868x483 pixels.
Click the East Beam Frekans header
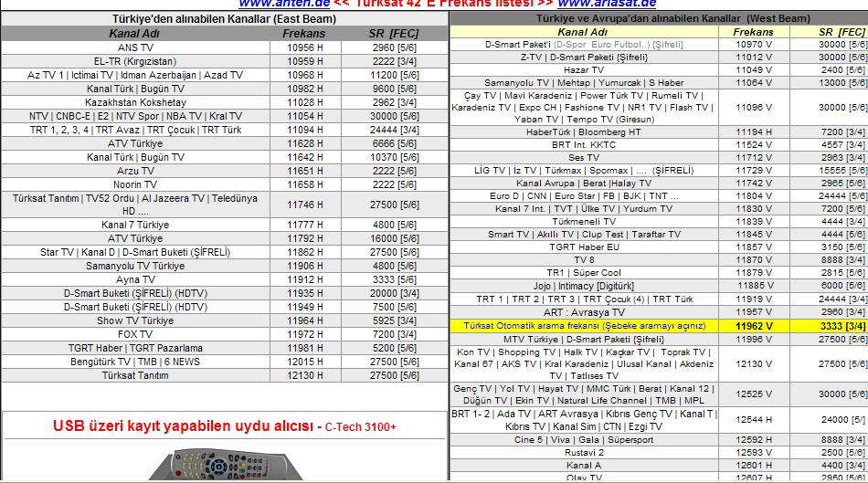click(305, 34)
